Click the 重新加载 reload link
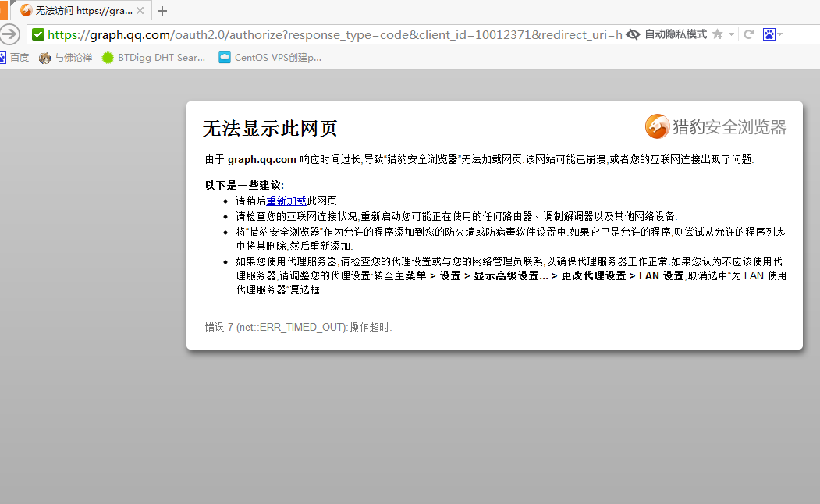 (x=286, y=201)
